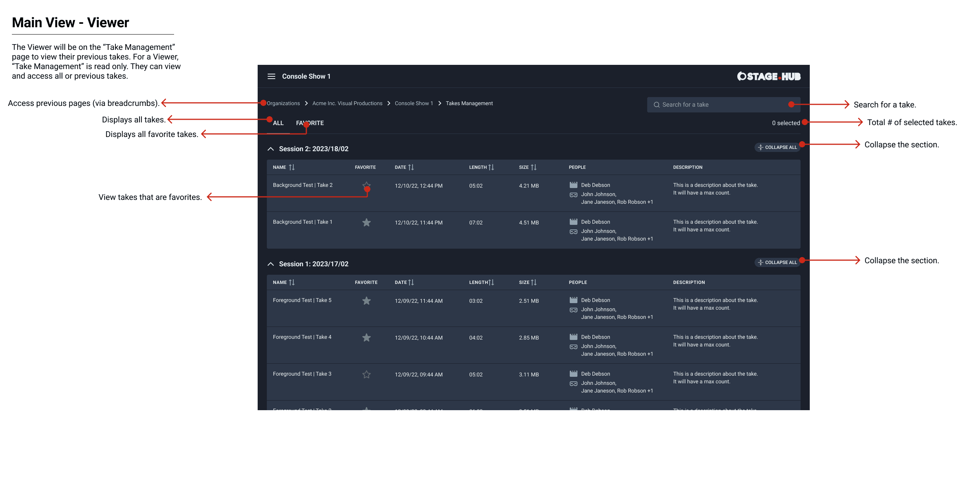Click PEOPLE column header in Session 2

[x=577, y=167]
